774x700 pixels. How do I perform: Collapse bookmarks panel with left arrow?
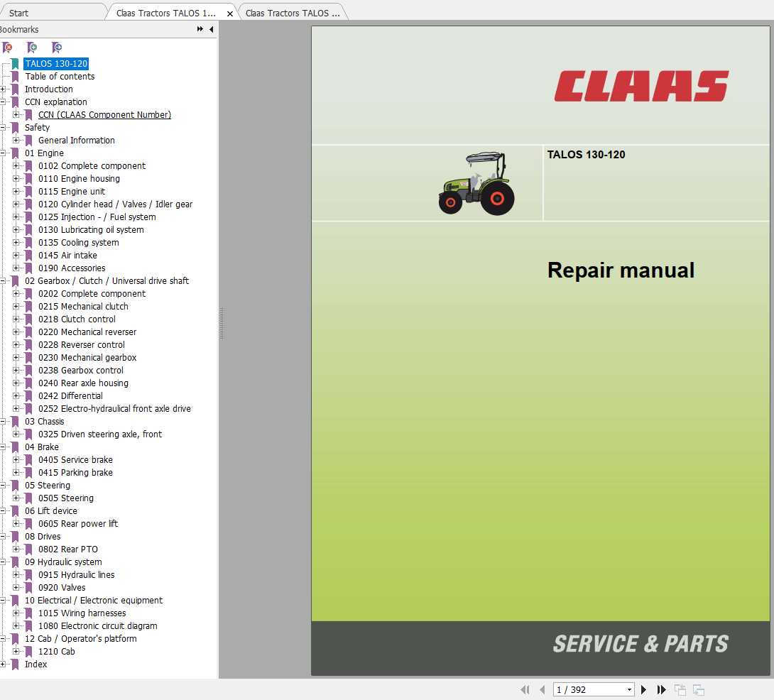(x=212, y=29)
